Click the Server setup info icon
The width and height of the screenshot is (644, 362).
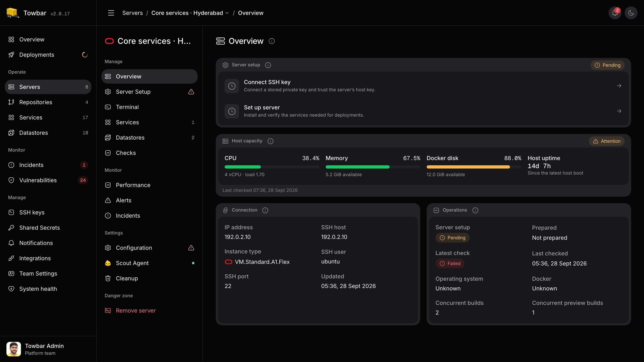tap(268, 65)
